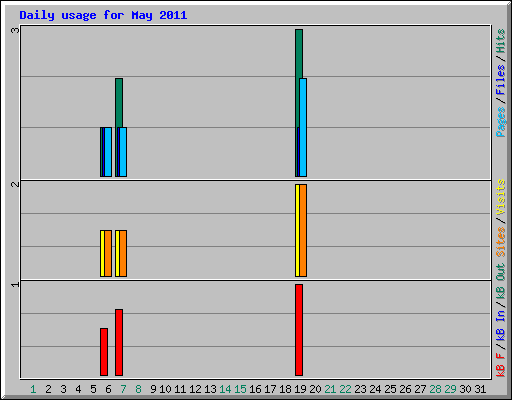Click day '6' on the bottom date axis

click(108, 389)
